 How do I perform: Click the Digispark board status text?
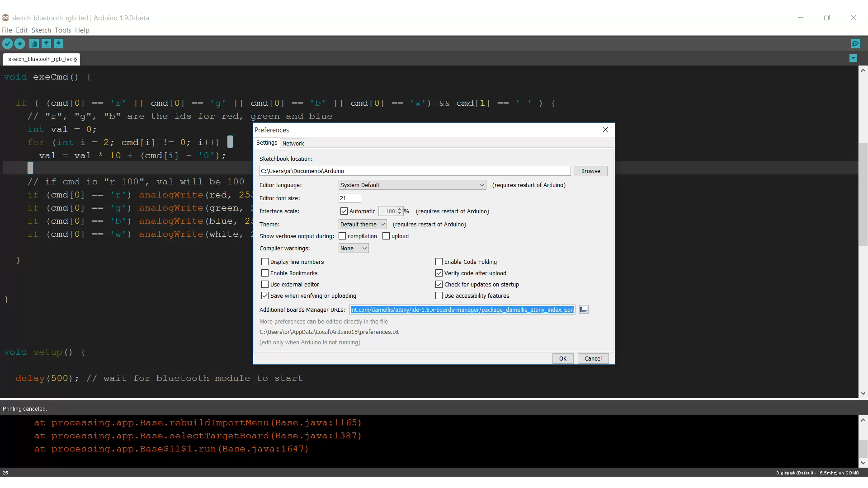817,473
